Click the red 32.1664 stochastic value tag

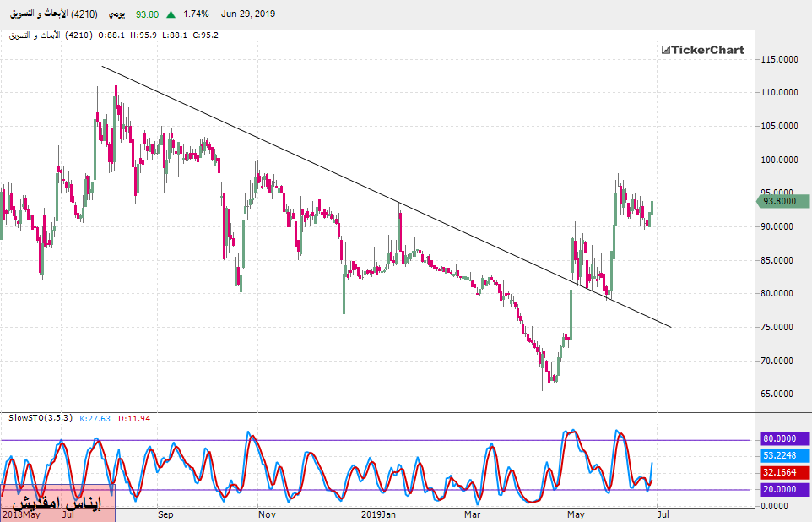[781, 472]
